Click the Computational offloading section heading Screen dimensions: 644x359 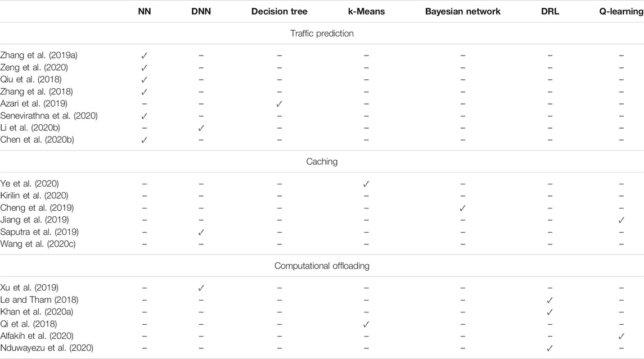click(x=322, y=265)
